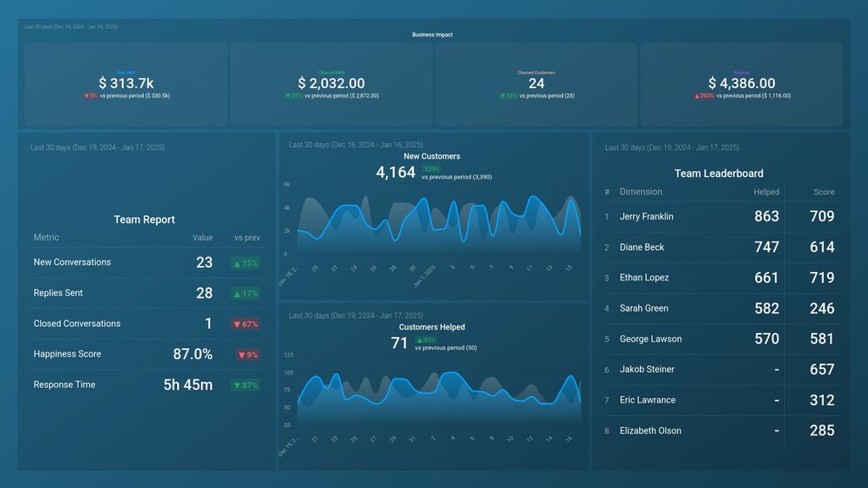Click the New MRR value $ 313.7k

(126, 83)
